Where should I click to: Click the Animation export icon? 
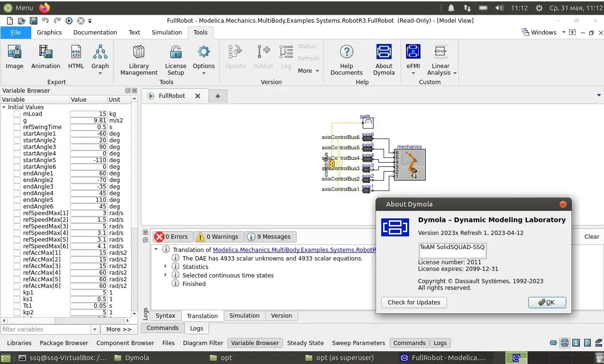point(46,57)
